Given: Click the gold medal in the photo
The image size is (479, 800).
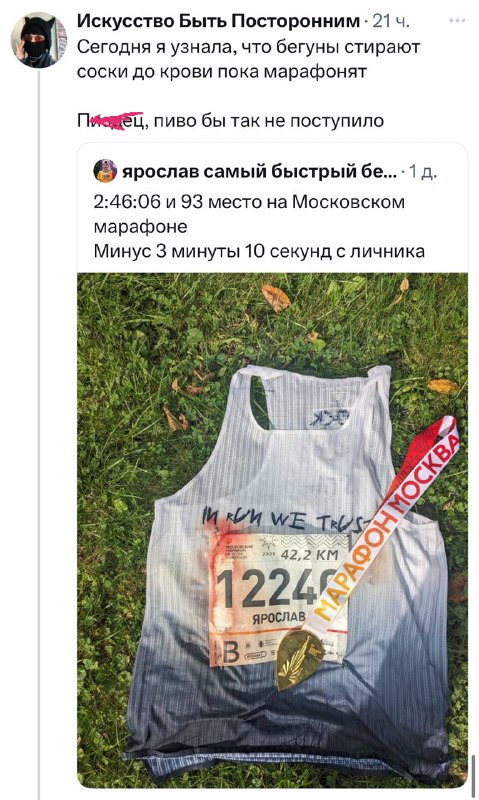Looking at the screenshot, I should [296, 659].
